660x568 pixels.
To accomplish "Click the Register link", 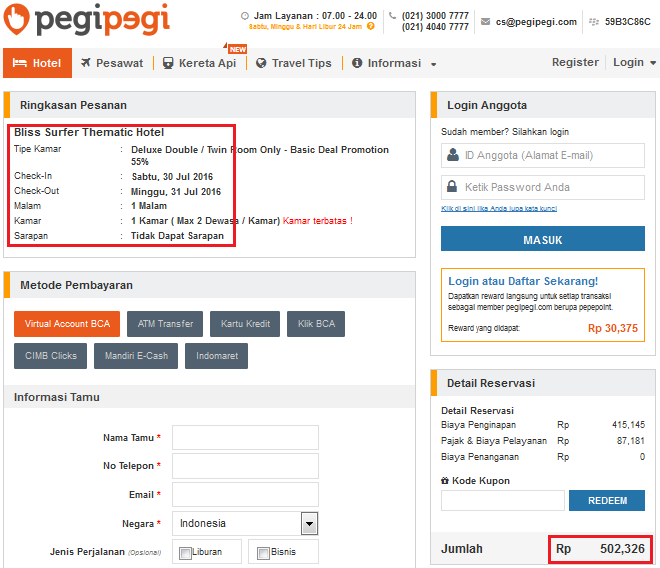I will 575,62.
